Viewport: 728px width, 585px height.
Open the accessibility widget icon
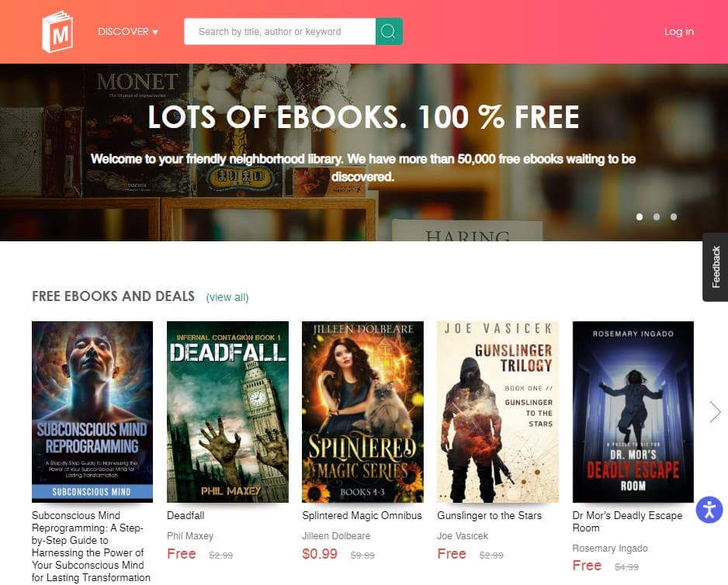709,510
